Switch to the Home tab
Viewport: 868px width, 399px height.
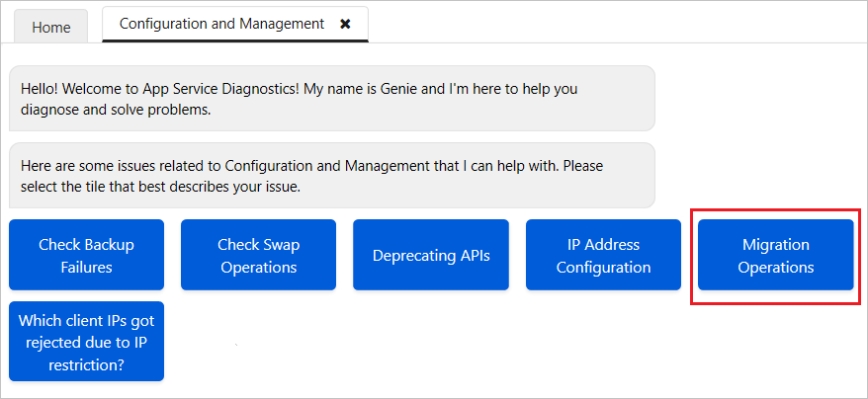click(50, 27)
